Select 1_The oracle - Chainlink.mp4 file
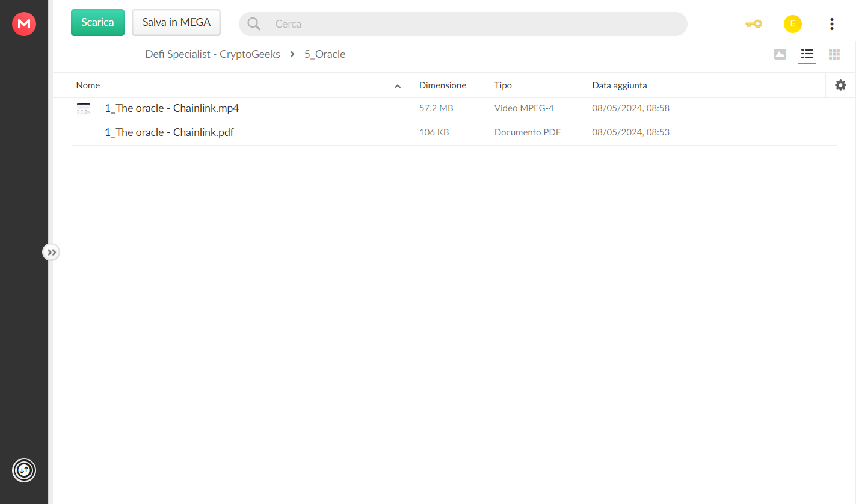Image resolution: width=856 pixels, height=504 pixels. (172, 108)
